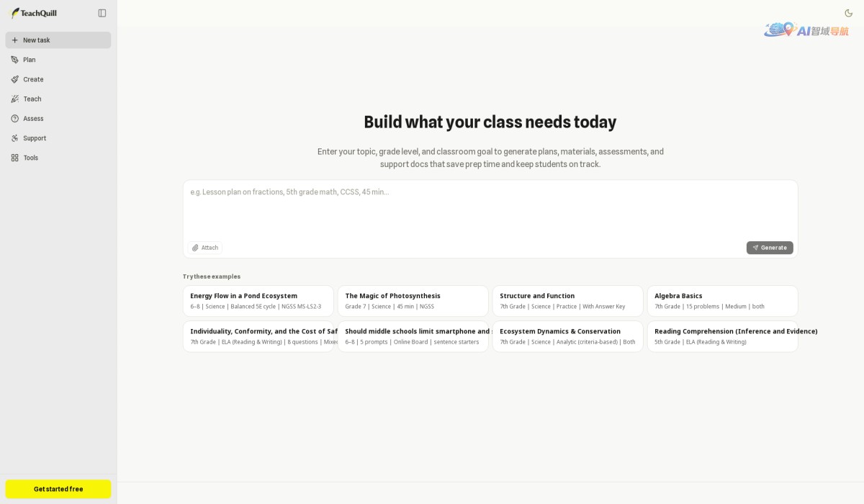Open the Plan section icon
Image resolution: width=864 pixels, height=504 pixels.
tap(15, 60)
